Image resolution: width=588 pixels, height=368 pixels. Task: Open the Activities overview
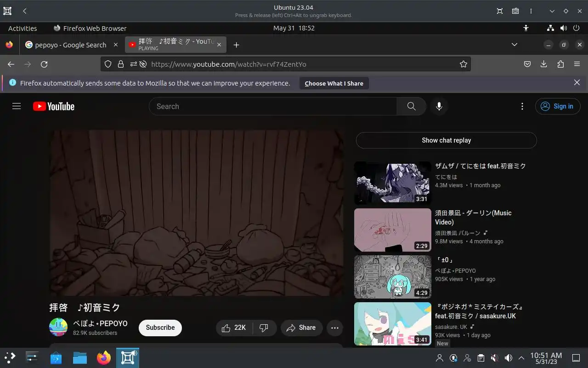[x=23, y=28]
